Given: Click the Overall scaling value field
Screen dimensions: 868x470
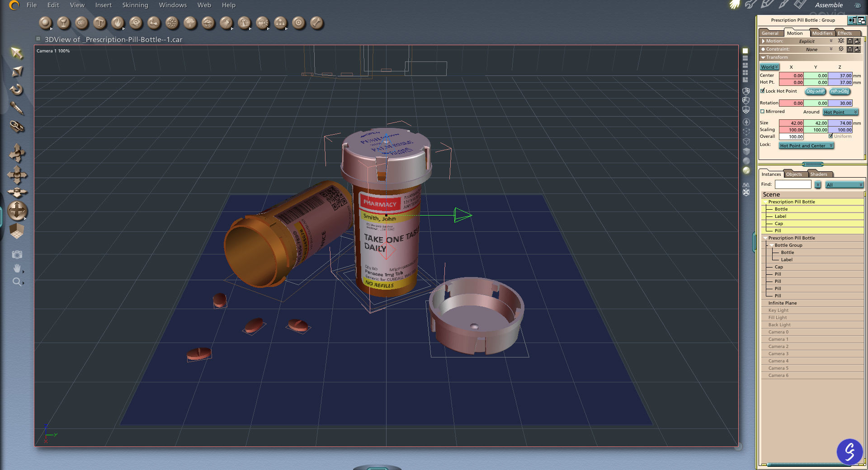Looking at the screenshot, I should pyautogui.click(x=791, y=136).
